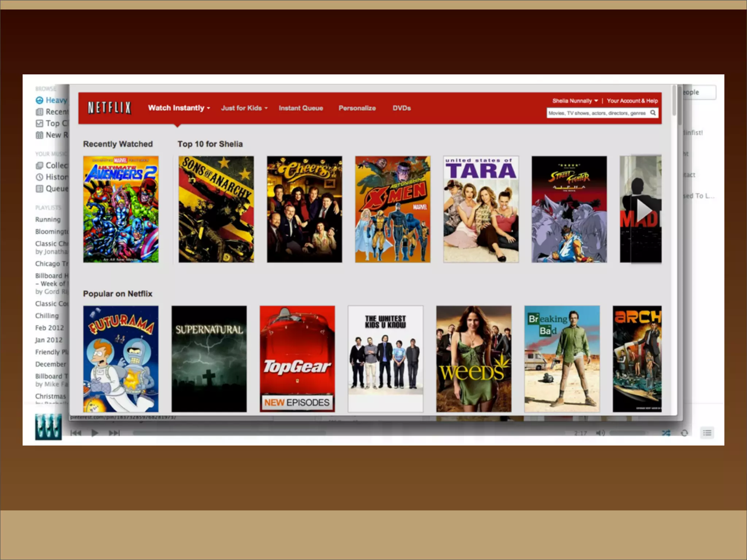The image size is (747, 560).
Task: Toggle shuffle in the player
Action: pos(666,433)
